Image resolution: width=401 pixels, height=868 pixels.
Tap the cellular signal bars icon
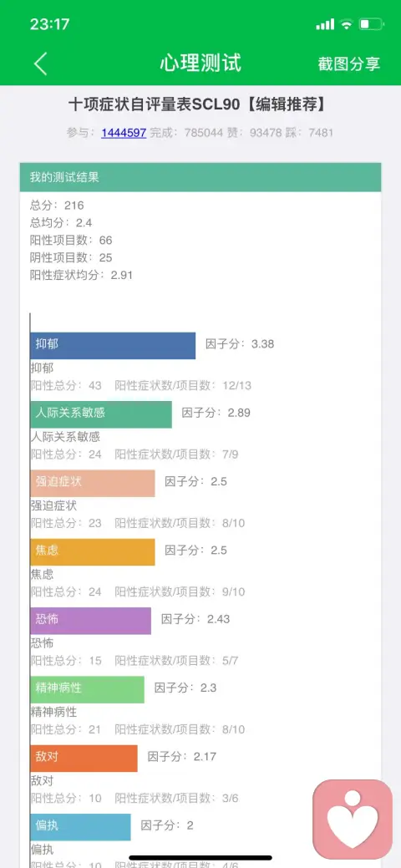pos(325,23)
